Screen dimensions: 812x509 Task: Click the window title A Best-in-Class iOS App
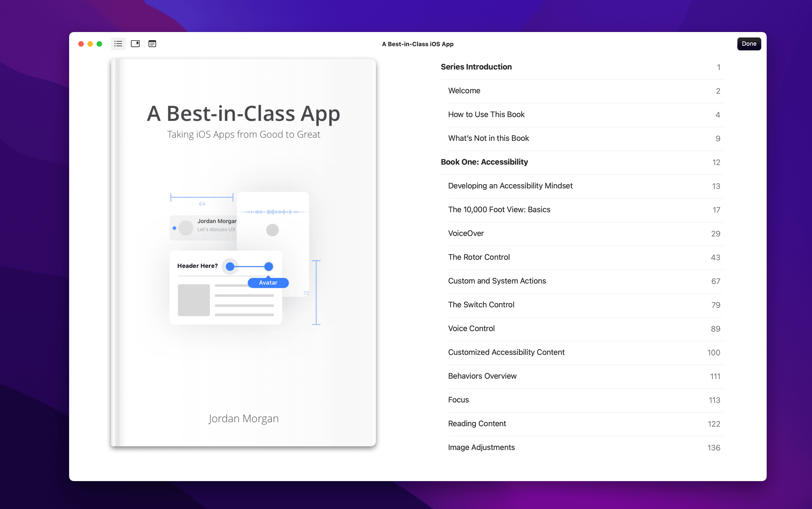pos(418,44)
